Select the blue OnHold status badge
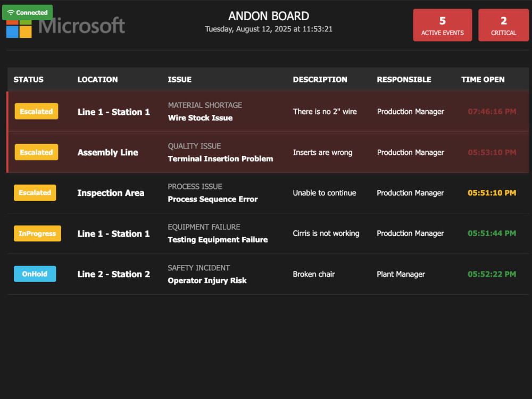Screen dimensions: 532x399 [35, 274]
